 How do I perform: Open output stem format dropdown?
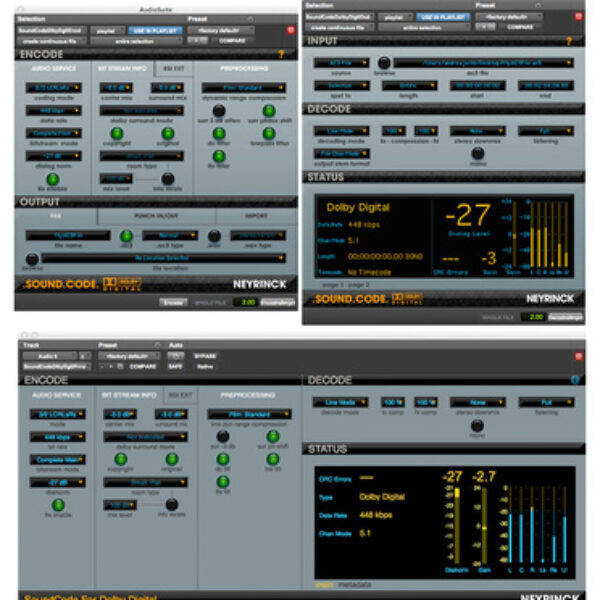342,153
